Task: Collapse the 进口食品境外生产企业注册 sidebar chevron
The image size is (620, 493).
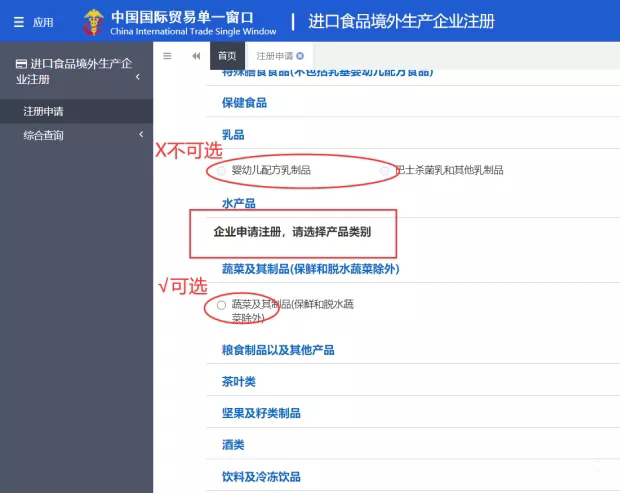Action: pyautogui.click(x=138, y=77)
